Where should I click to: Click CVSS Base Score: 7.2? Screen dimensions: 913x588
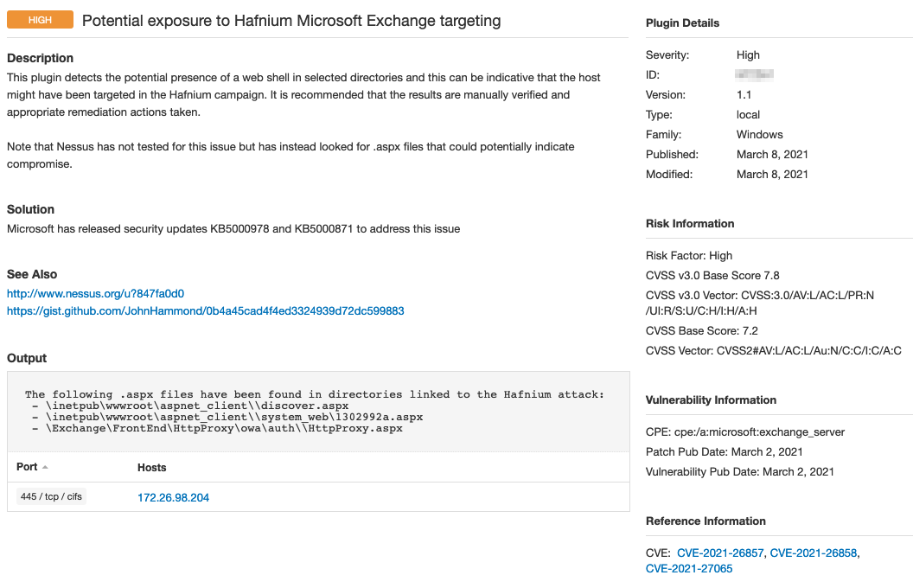[702, 330]
